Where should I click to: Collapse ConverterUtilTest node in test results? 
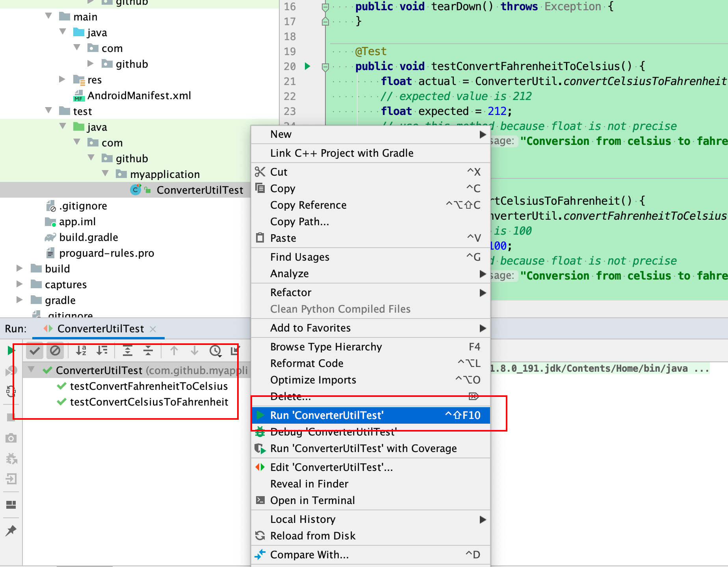point(31,370)
